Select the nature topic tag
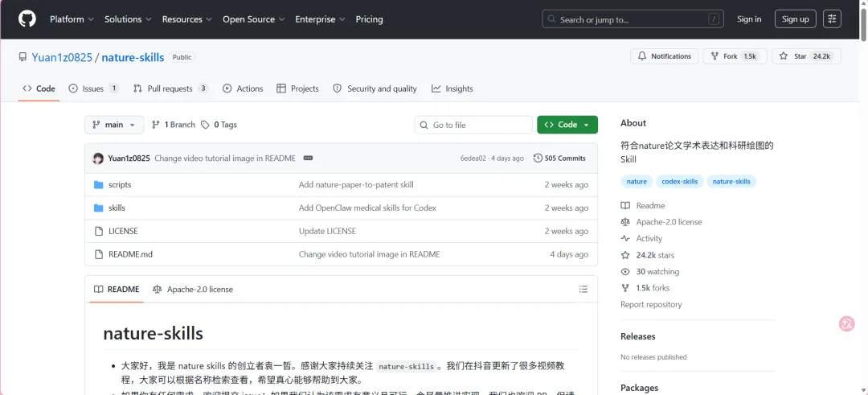The height and width of the screenshot is (395, 868). (x=637, y=182)
